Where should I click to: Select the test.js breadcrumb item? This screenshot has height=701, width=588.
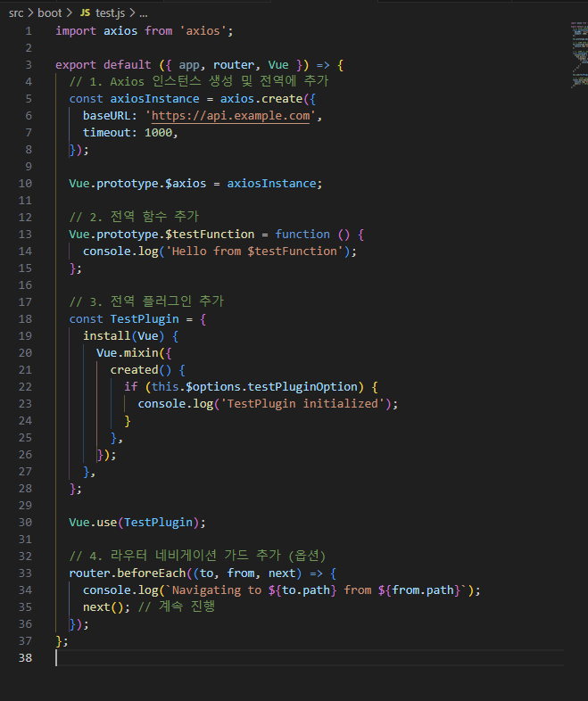(110, 13)
